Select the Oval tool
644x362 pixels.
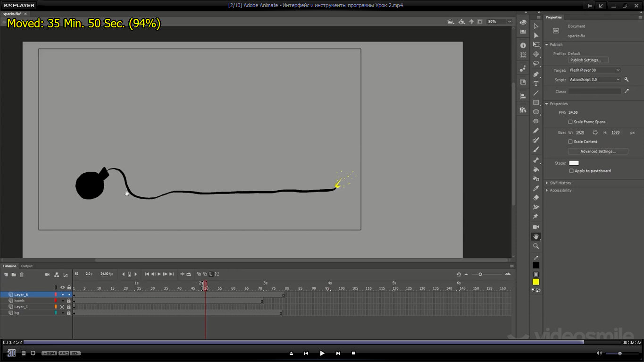coord(536,112)
